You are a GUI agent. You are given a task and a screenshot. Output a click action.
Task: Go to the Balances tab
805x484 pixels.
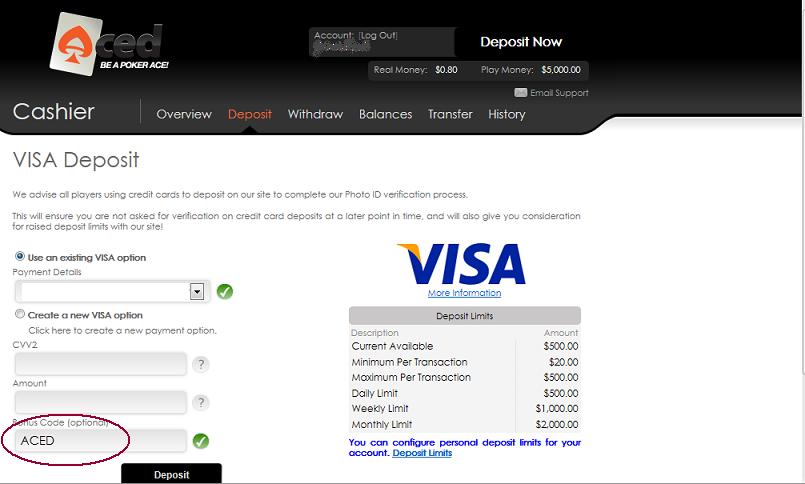[x=386, y=114]
